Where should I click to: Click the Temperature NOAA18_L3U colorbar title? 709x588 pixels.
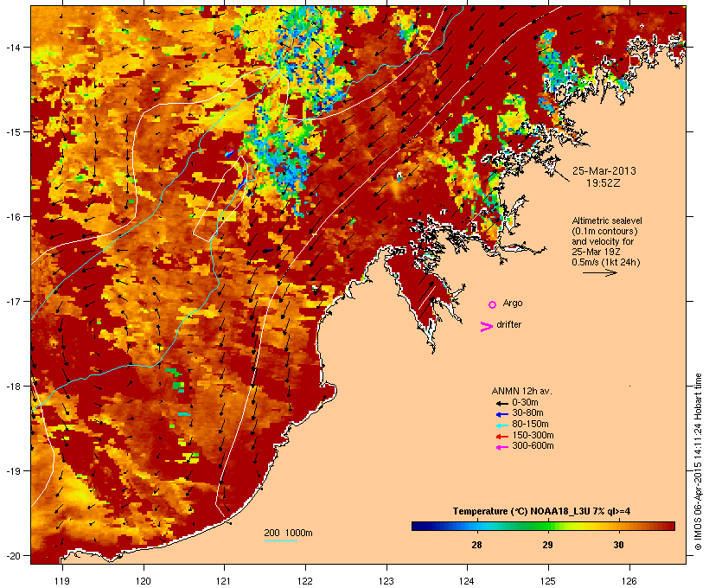click(x=541, y=511)
